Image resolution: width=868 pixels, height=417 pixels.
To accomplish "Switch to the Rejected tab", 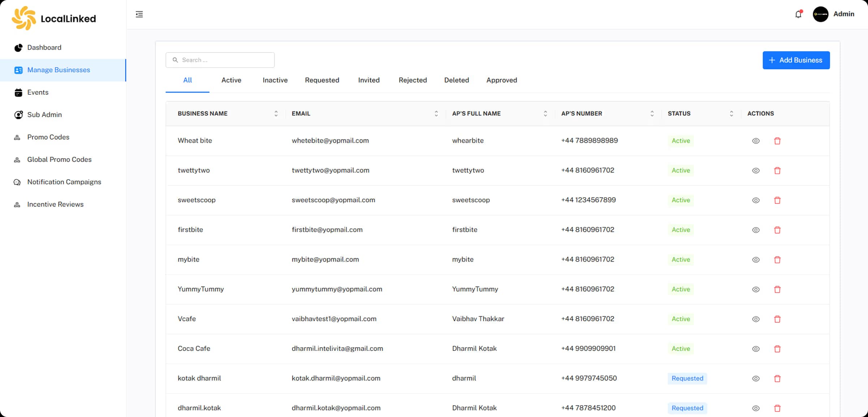I will tap(413, 80).
